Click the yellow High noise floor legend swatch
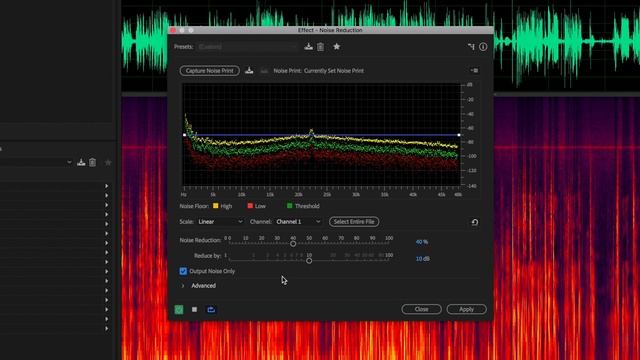The image size is (640, 360). pos(216,206)
